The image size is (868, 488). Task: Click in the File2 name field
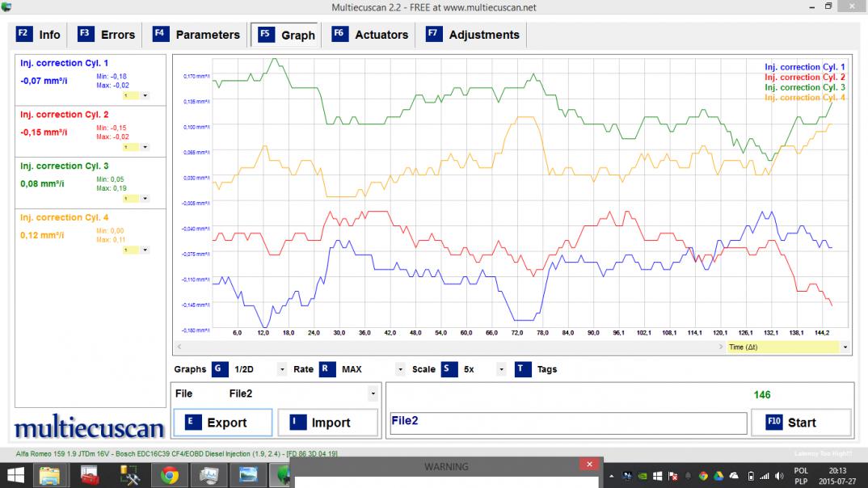[568, 423]
